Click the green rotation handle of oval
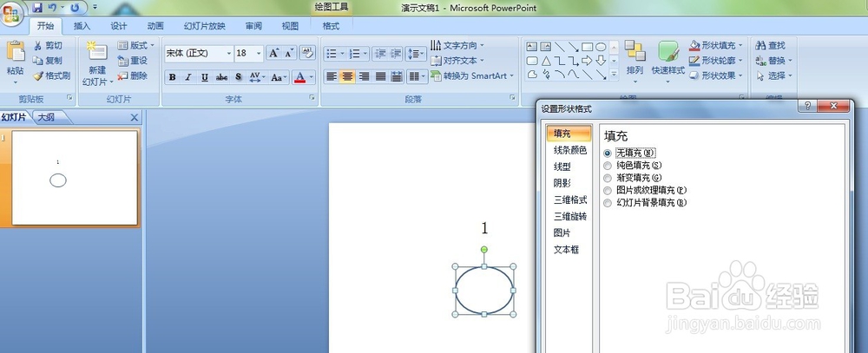 tap(483, 250)
